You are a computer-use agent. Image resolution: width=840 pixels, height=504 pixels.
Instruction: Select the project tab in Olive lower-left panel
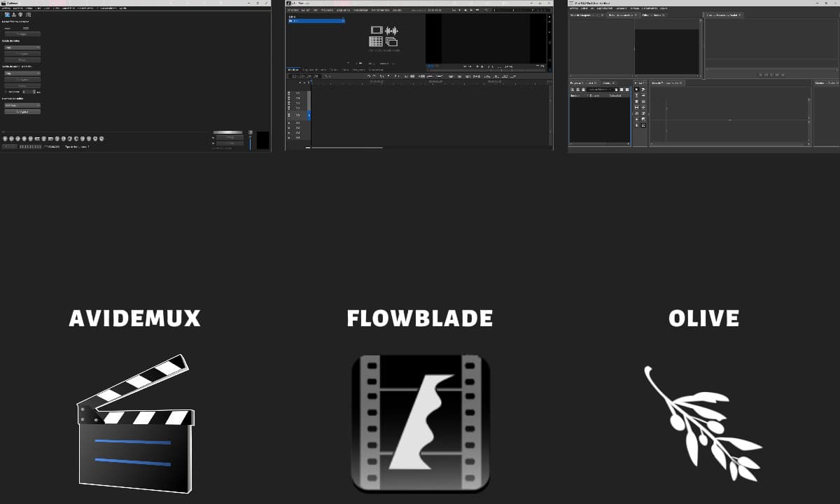[x=583, y=83]
